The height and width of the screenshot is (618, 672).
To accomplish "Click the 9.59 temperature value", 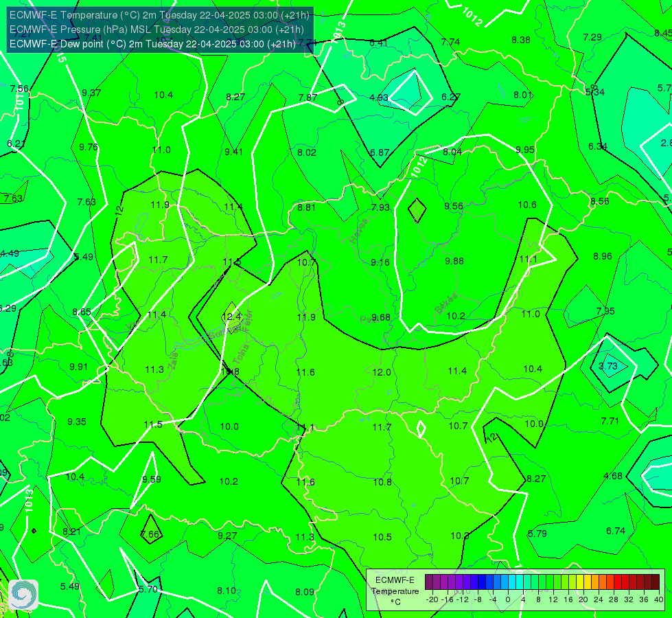I will pos(152,479).
